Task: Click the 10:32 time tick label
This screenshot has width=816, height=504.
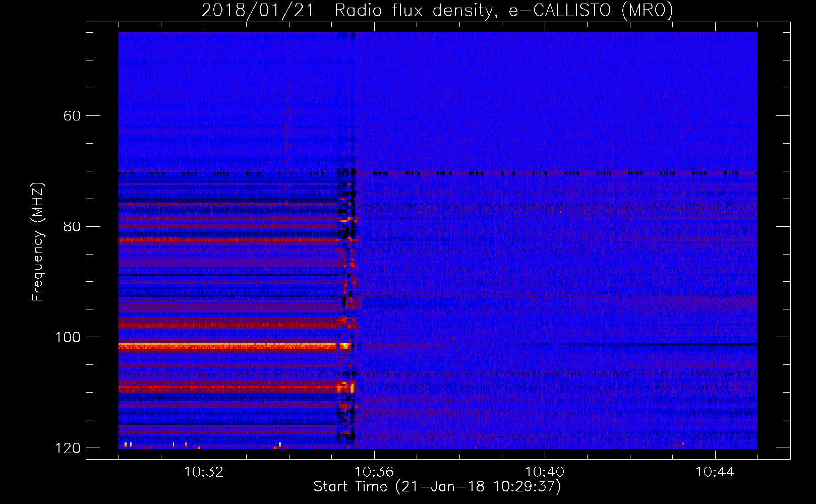Action: point(204,472)
